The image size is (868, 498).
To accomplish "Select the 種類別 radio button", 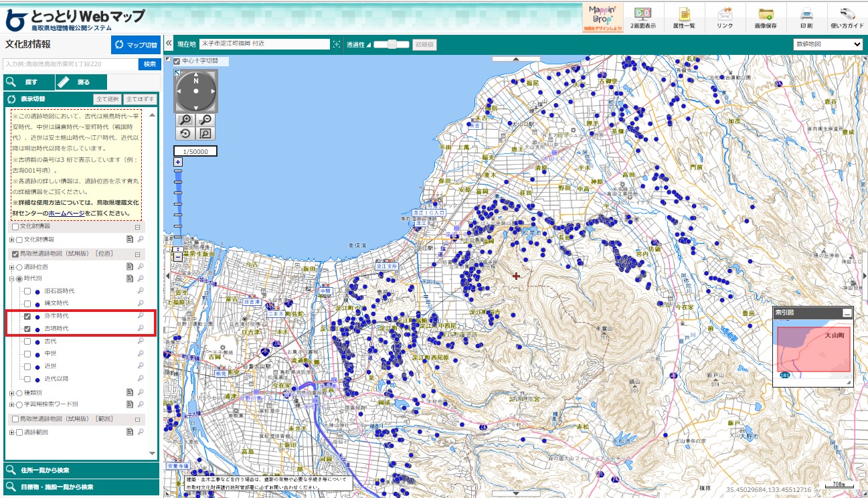I will (19, 392).
